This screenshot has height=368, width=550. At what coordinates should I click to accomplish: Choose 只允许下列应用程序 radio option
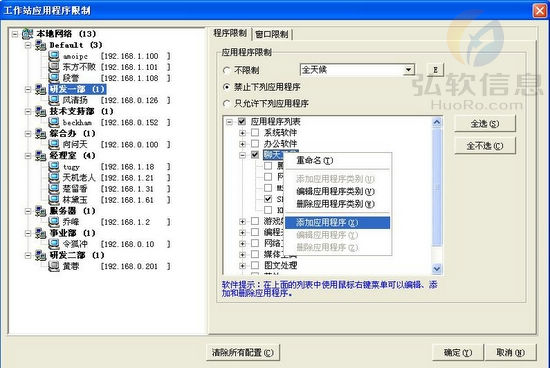tap(227, 103)
